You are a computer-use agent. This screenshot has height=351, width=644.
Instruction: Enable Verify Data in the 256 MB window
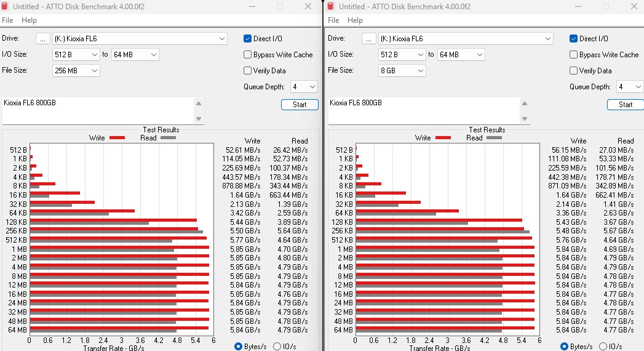pyautogui.click(x=248, y=71)
